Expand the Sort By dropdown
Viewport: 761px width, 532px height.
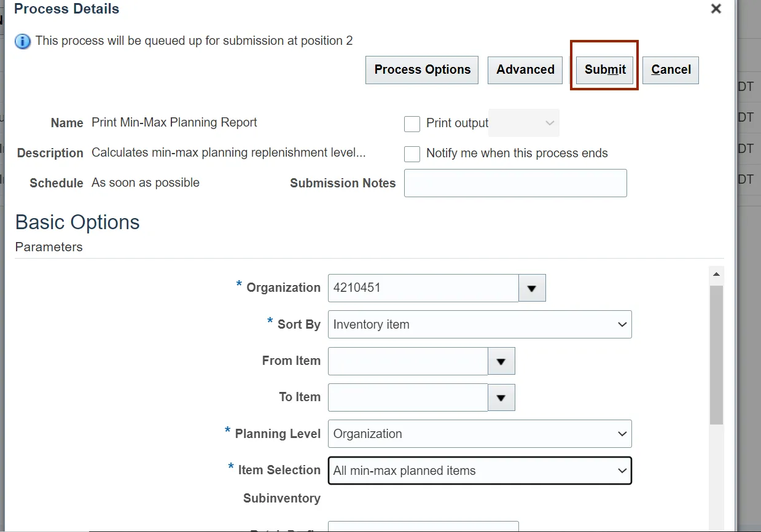point(480,325)
